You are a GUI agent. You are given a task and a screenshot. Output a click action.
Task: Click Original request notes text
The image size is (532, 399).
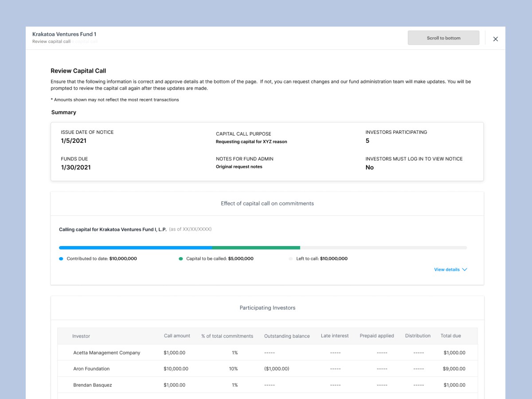pyautogui.click(x=239, y=167)
